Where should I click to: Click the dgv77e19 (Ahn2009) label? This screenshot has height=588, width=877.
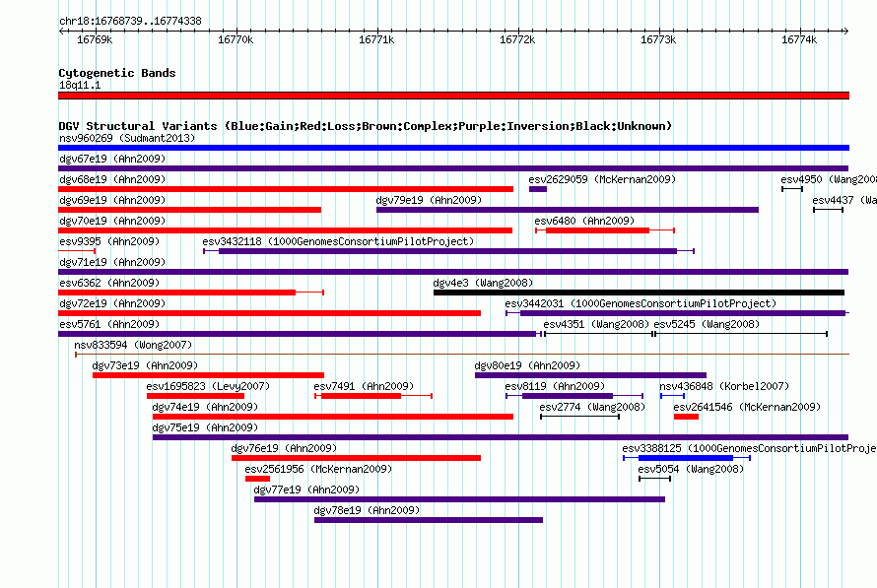click(307, 490)
